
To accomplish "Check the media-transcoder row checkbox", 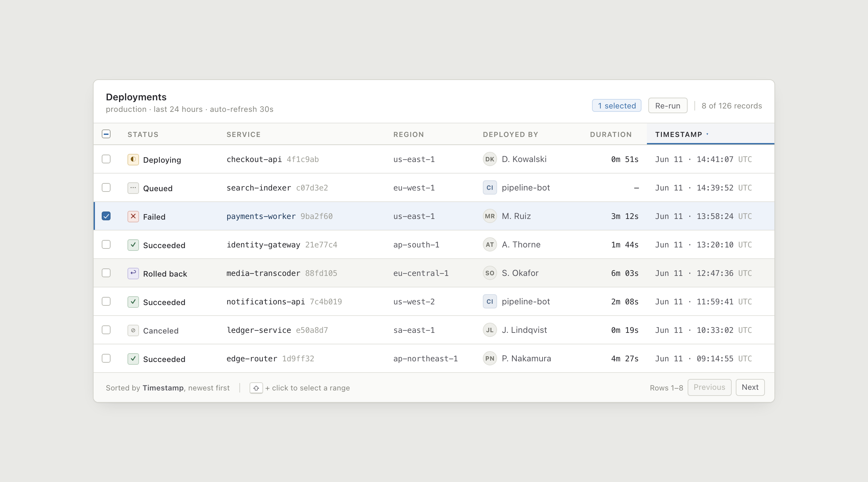I will pyautogui.click(x=106, y=273).
